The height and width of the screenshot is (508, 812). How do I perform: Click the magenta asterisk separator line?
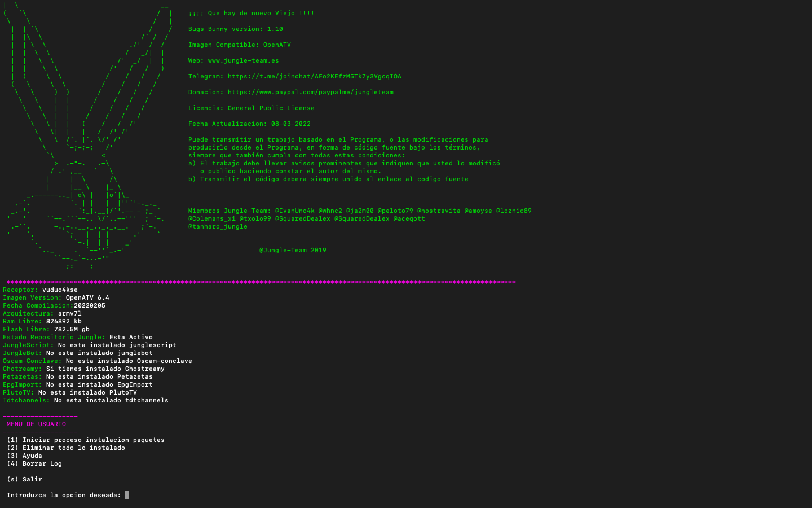[x=261, y=282]
